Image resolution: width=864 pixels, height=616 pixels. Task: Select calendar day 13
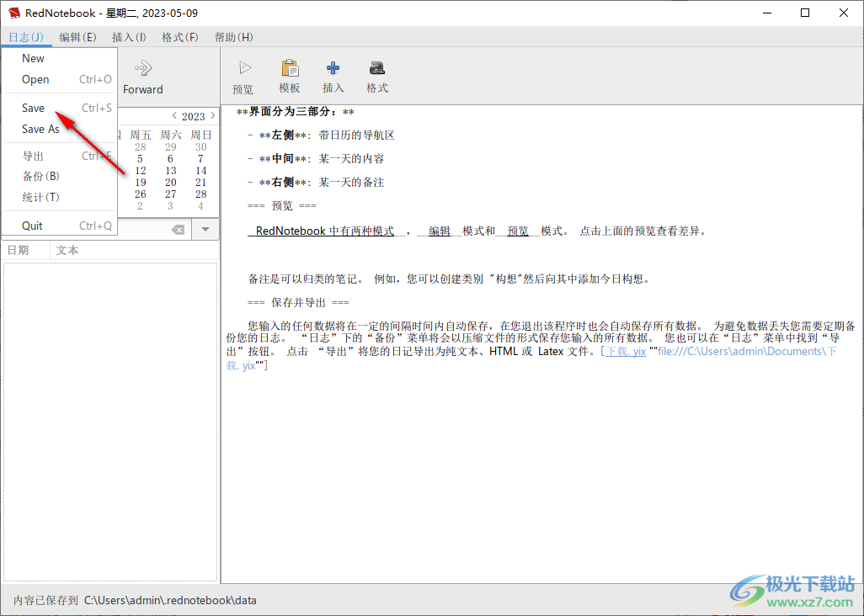(171, 171)
